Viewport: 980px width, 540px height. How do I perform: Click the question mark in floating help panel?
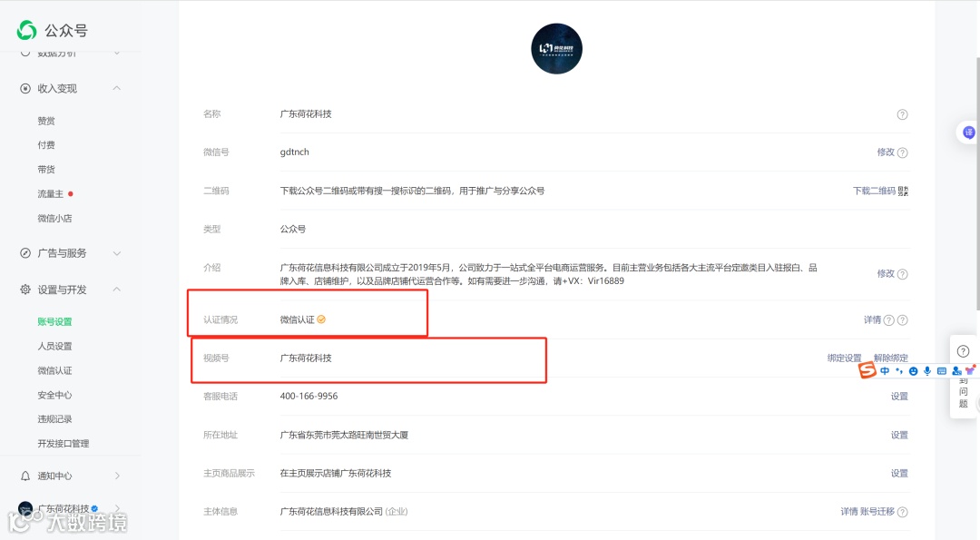963,351
